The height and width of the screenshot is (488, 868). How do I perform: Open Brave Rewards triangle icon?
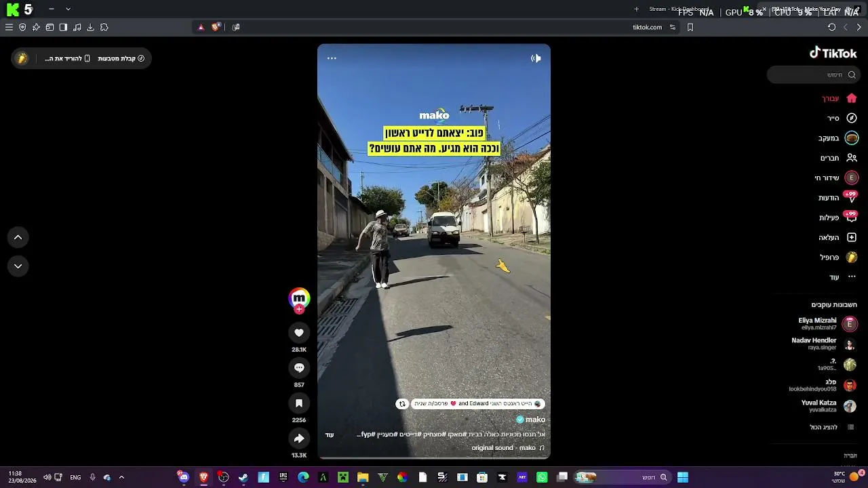click(x=201, y=27)
